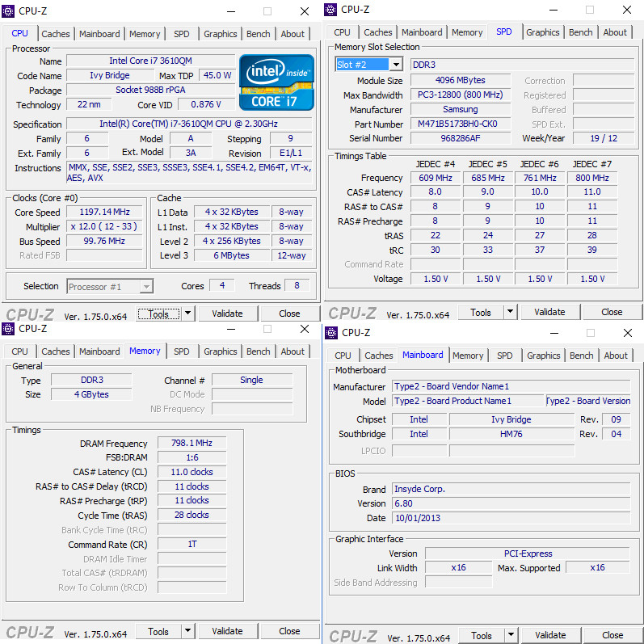Click BIOS Date 10/01/2013 field
The width and height of the screenshot is (644, 644).
pos(511,518)
